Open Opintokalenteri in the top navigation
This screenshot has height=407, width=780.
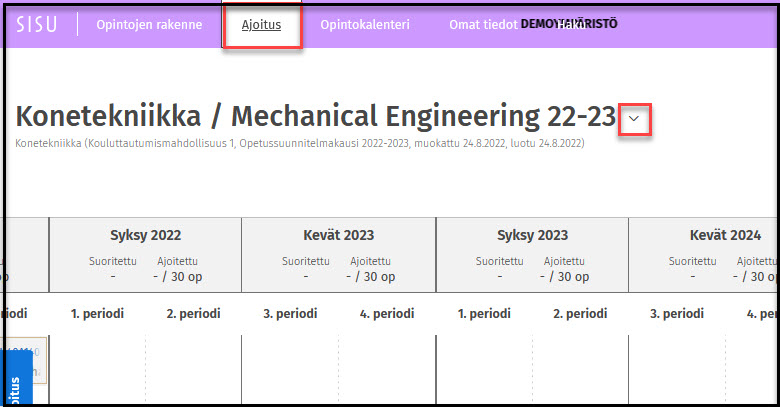tap(365, 25)
